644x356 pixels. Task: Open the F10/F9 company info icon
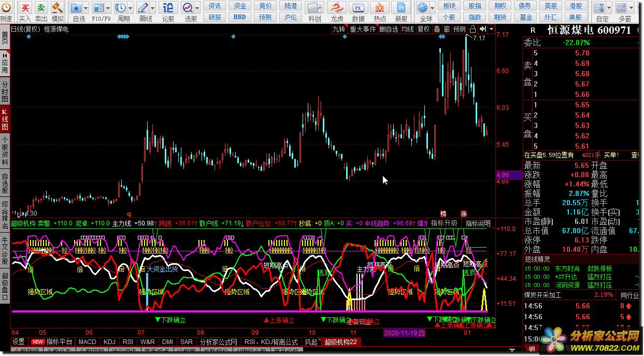[x=97, y=8]
